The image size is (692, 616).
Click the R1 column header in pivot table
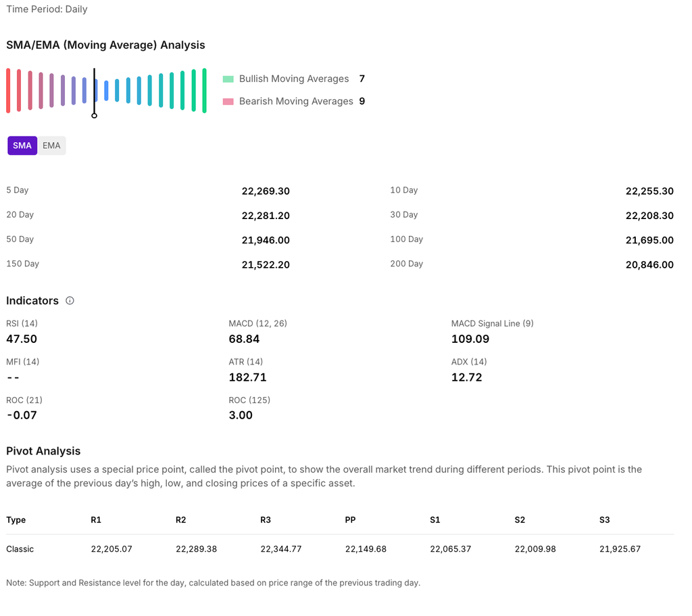coord(96,520)
